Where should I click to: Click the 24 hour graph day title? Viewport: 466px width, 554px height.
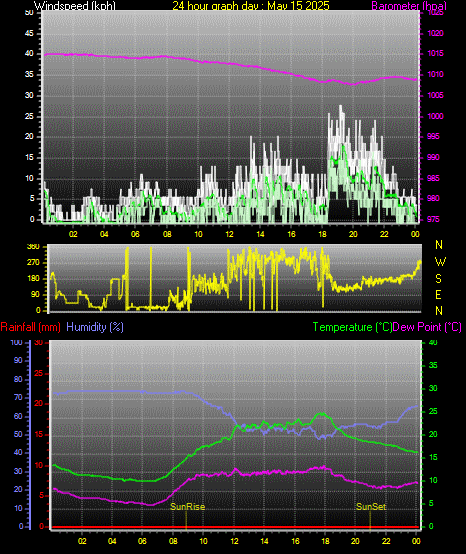coord(251,5)
